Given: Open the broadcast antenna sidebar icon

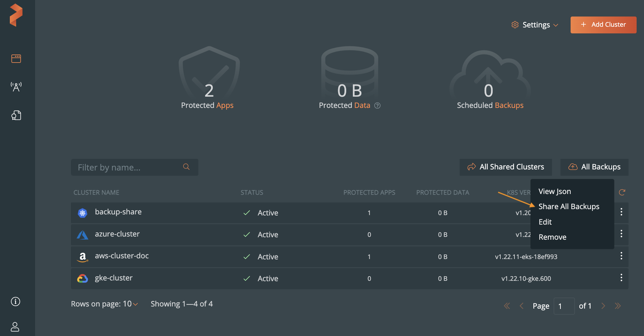Looking at the screenshot, I should [x=16, y=86].
